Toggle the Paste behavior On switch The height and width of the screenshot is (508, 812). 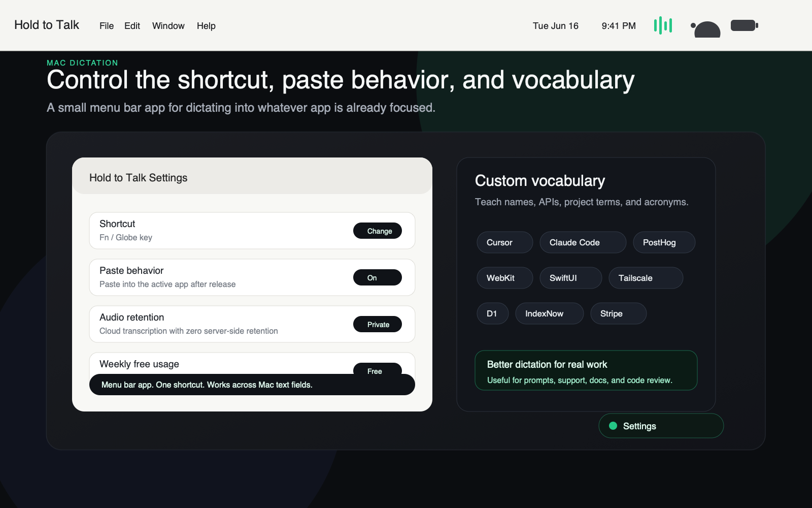click(378, 277)
